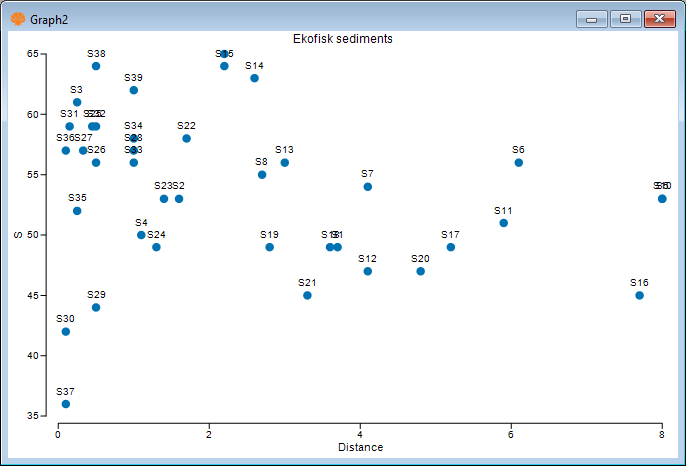Click the 'S' y-axis label
This screenshot has width=686, height=466.
click(17, 235)
